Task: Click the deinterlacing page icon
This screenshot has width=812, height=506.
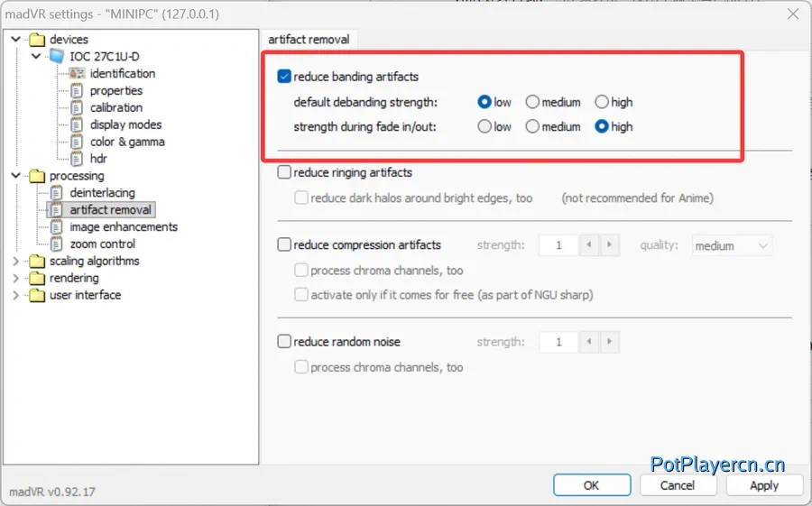Action: click(57, 193)
